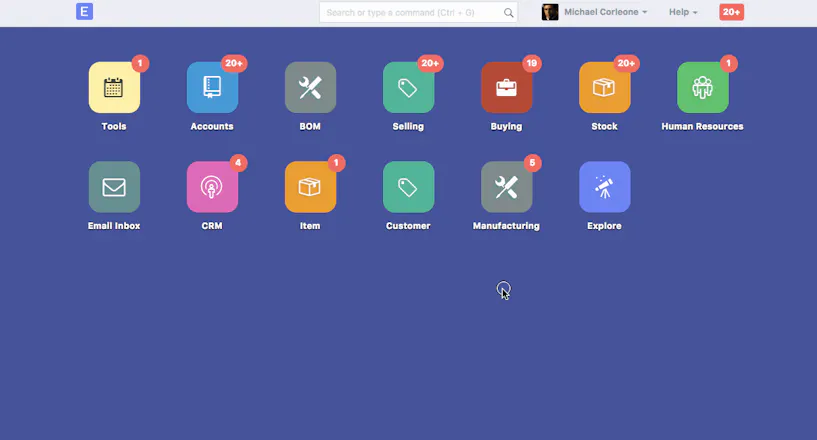Click the Customer label text

[x=408, y=226]
